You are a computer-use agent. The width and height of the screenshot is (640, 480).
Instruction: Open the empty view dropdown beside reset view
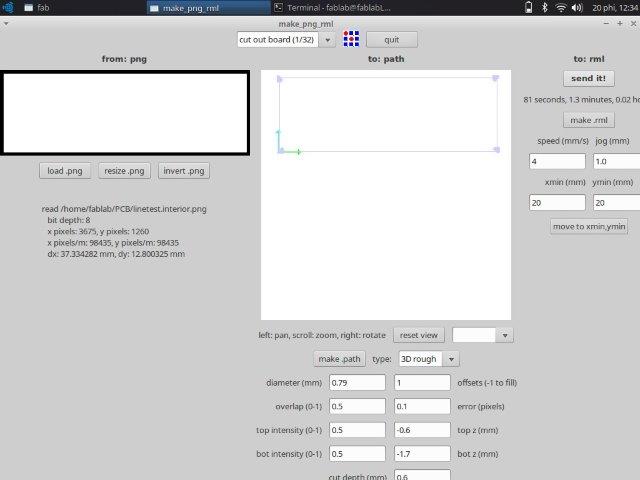click(x=483, y=336)
